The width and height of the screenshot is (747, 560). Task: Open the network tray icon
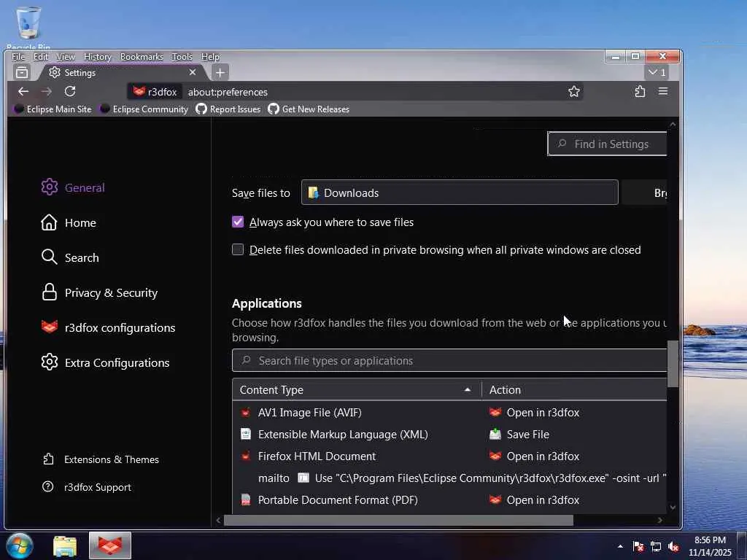click(x=656, y=547)
